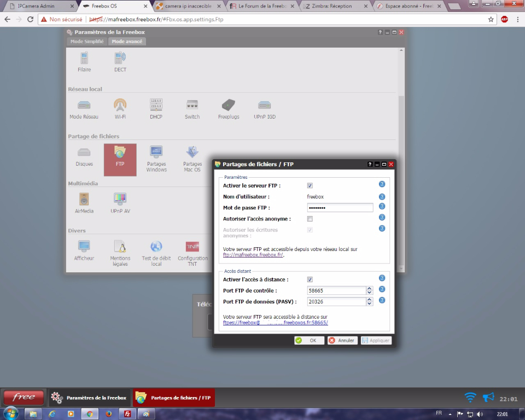Open the Switch settings icon
Screen dimensions: 525x420
pyautogui.click(x=192, y=109)
